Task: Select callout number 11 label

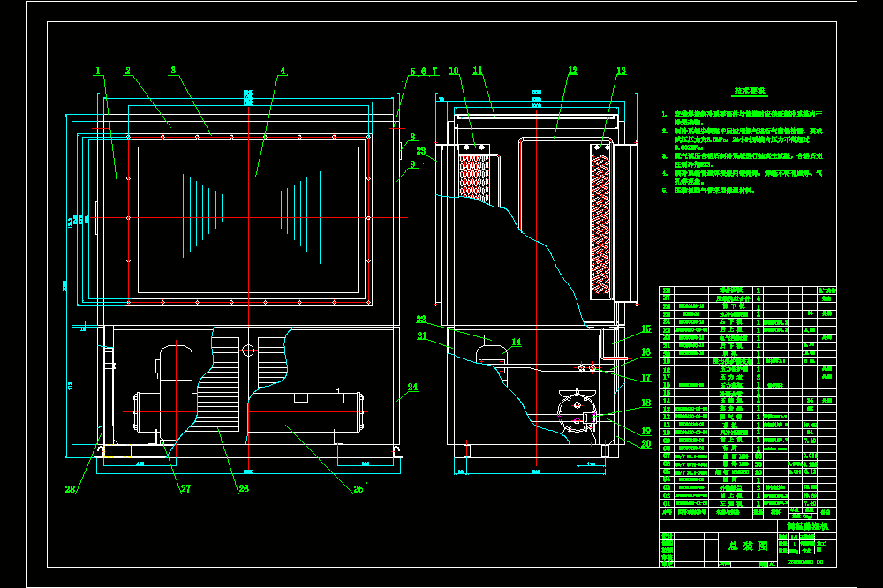Action: (478, 71)
